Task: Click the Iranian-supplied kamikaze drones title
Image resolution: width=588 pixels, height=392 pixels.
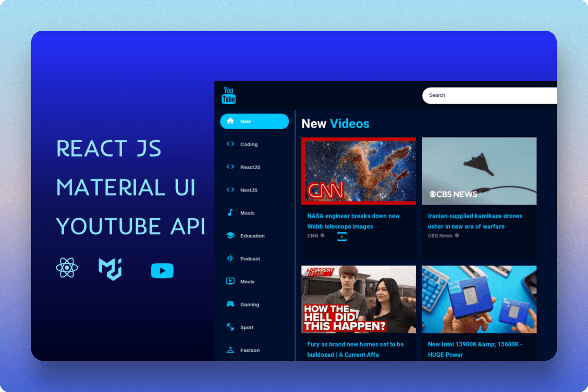Action: pyautogui.click(x=475, y=221)
